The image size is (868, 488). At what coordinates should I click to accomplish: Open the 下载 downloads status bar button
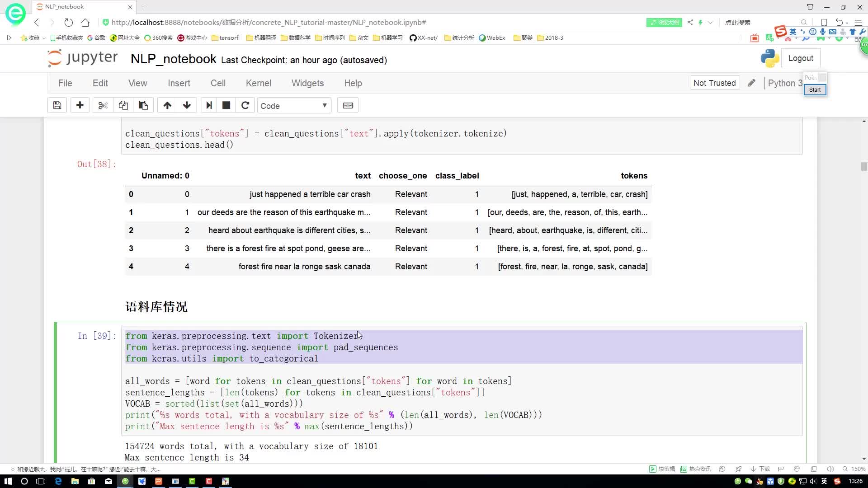(x=760, y=469)
